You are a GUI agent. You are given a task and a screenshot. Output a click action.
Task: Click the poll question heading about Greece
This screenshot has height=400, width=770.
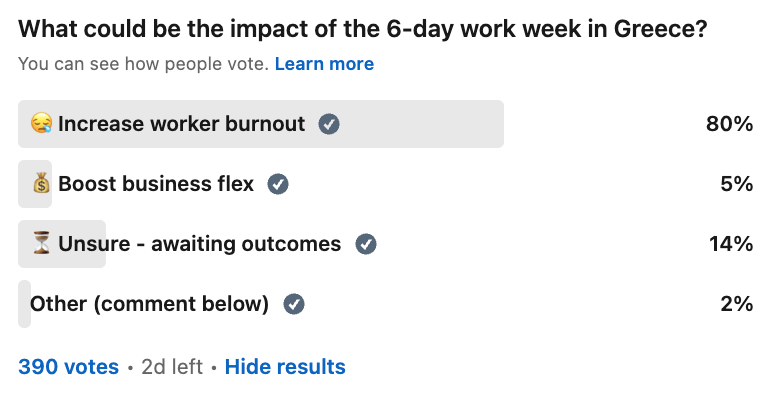[362, 29]
